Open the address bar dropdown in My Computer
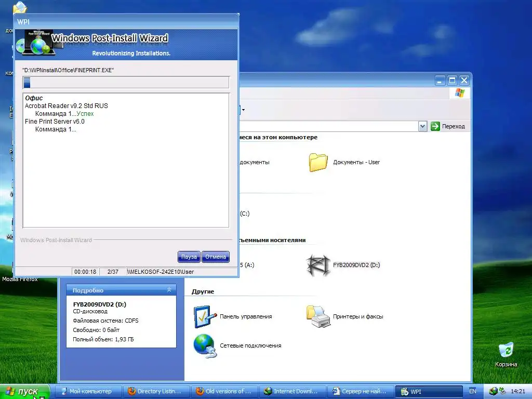Viewport: 532px width, 399px height. (x=422, y=126)
